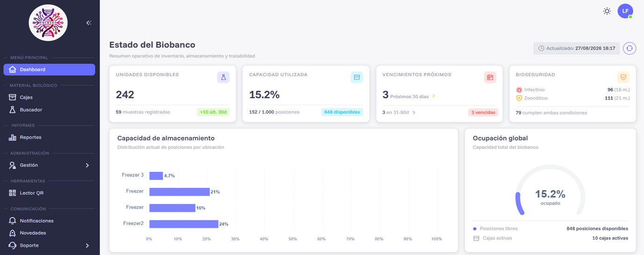
Task: Click the 152 / 1.000 posiciones text
Action: [x=275, y=112]
